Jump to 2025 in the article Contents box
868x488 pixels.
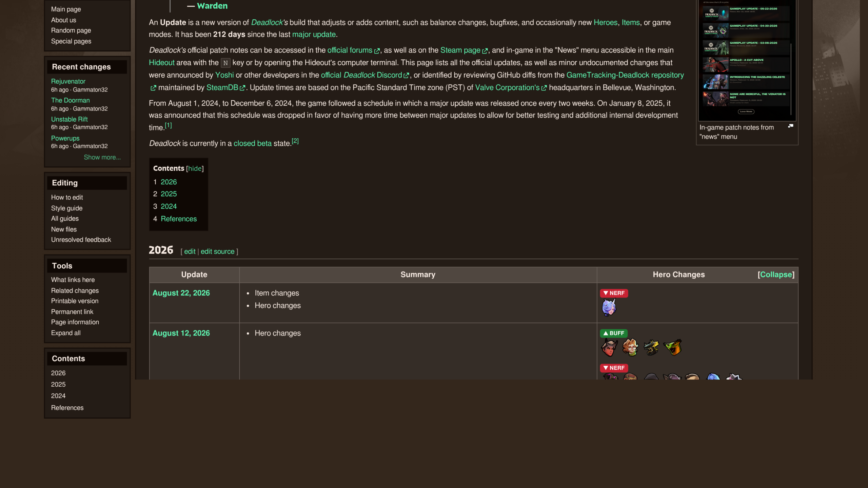[x=169, y=194]
